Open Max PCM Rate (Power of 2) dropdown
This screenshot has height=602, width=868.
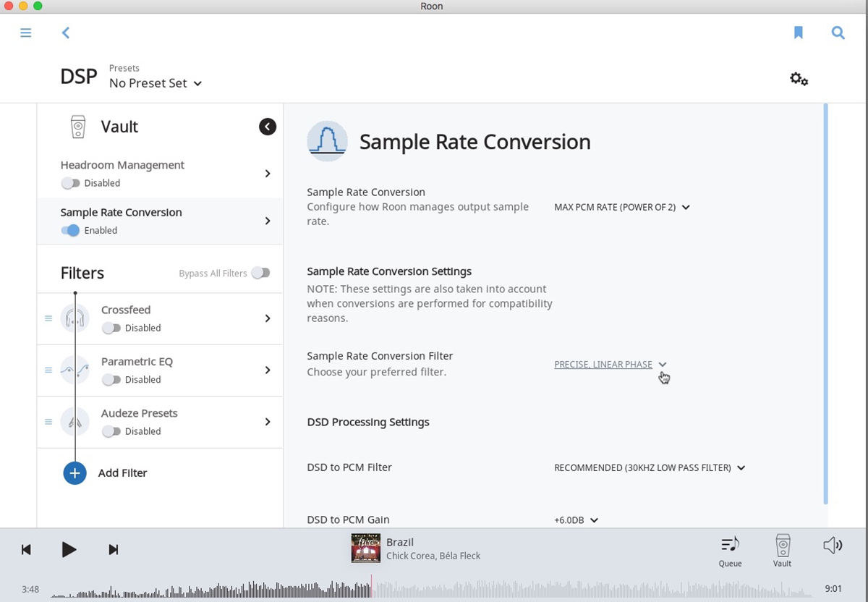point(622,207)
